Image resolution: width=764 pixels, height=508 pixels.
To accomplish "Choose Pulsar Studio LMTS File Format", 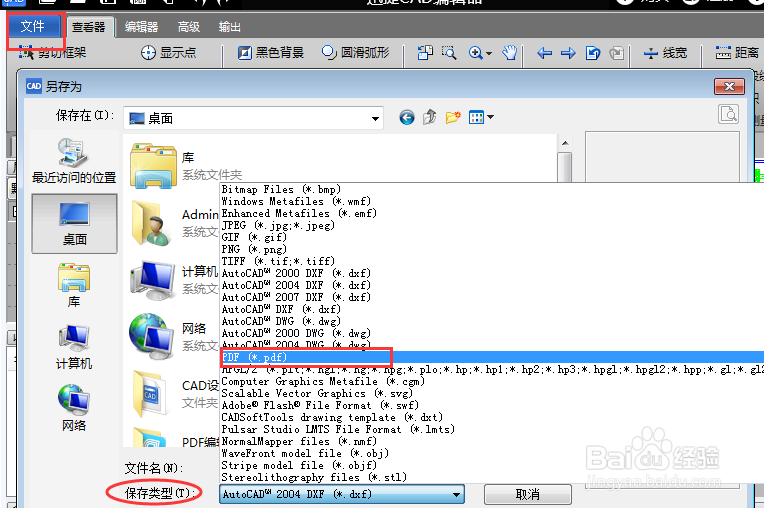I will pyautogui.click(x=338, y=429).
